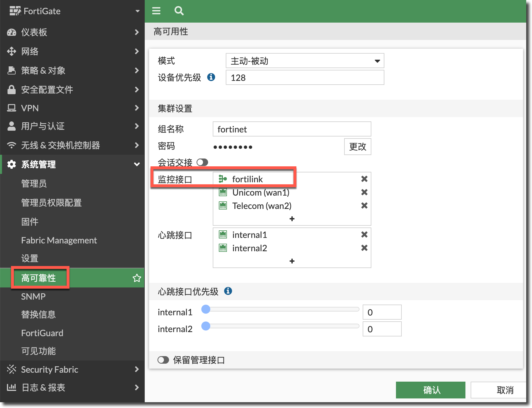Open search with the magnifier icon
Viewport: 532px width, 408px height.
[x=179, y=11]
